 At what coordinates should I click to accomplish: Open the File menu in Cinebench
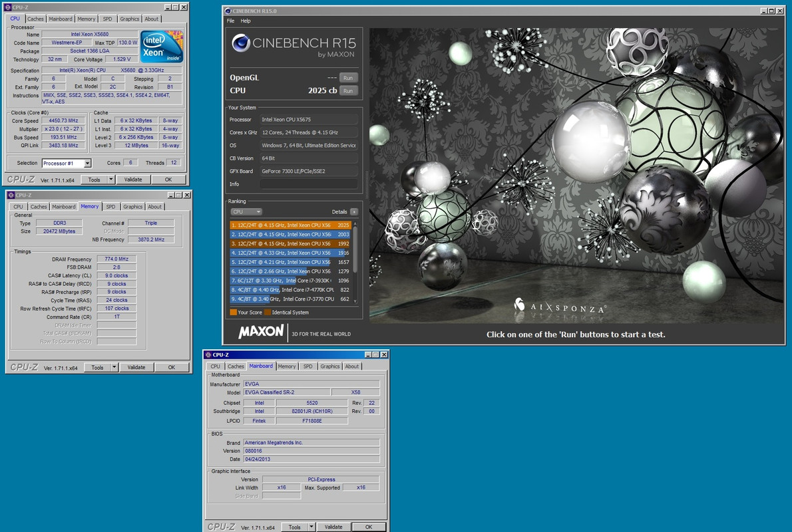[x=230, y=21]
